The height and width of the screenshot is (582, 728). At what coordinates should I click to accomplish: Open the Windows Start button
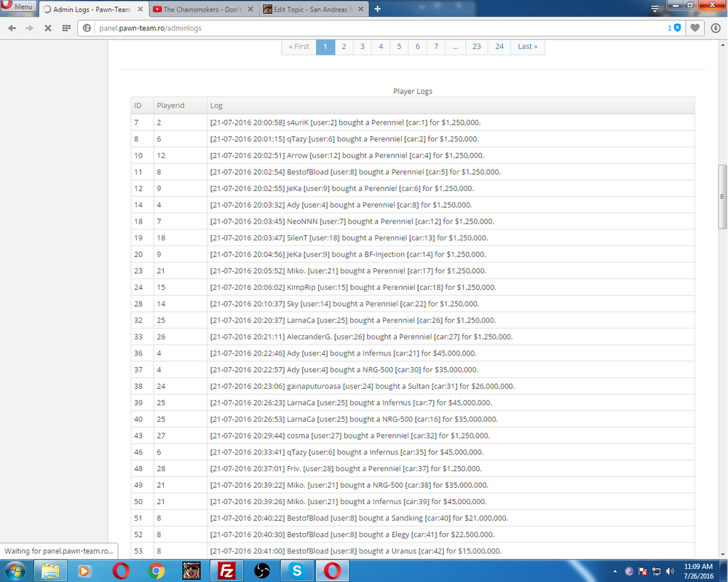[x=15, y=571]
